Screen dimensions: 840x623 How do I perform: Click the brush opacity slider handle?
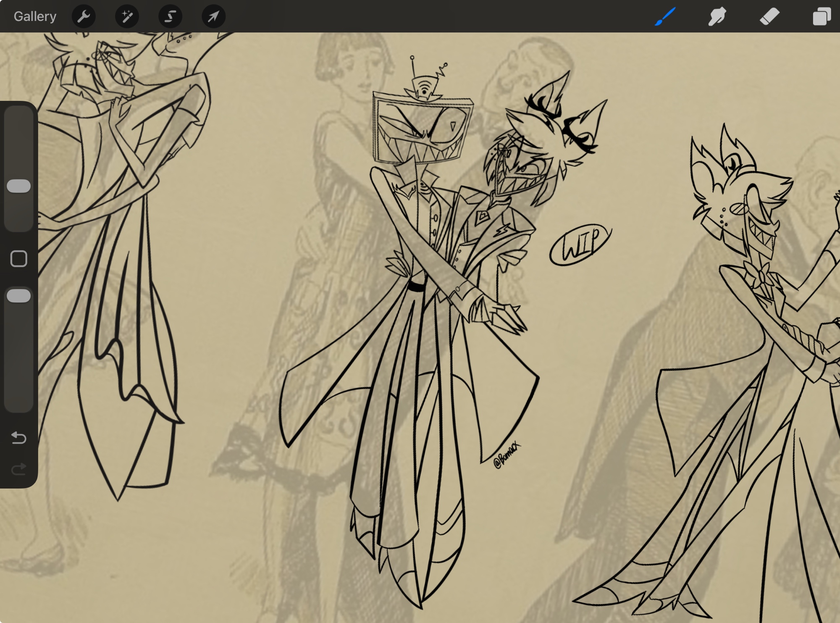pyautogui.click(x=19, y=296)
